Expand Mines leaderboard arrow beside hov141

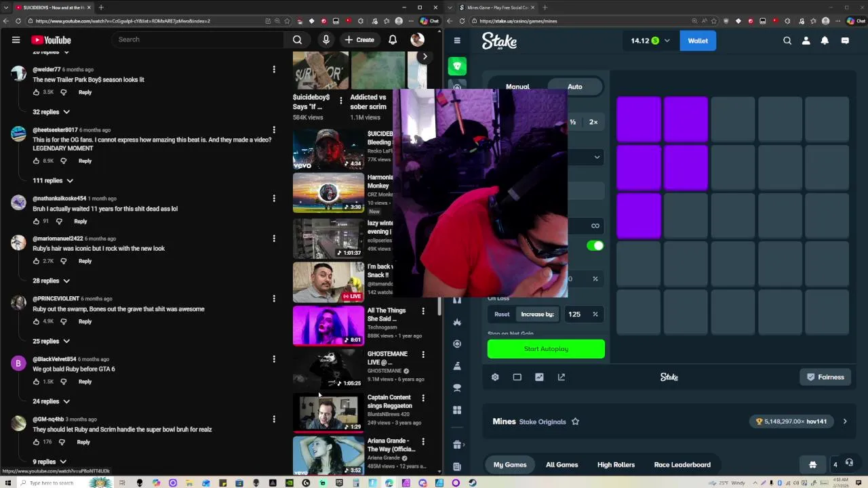coord(844,422)
